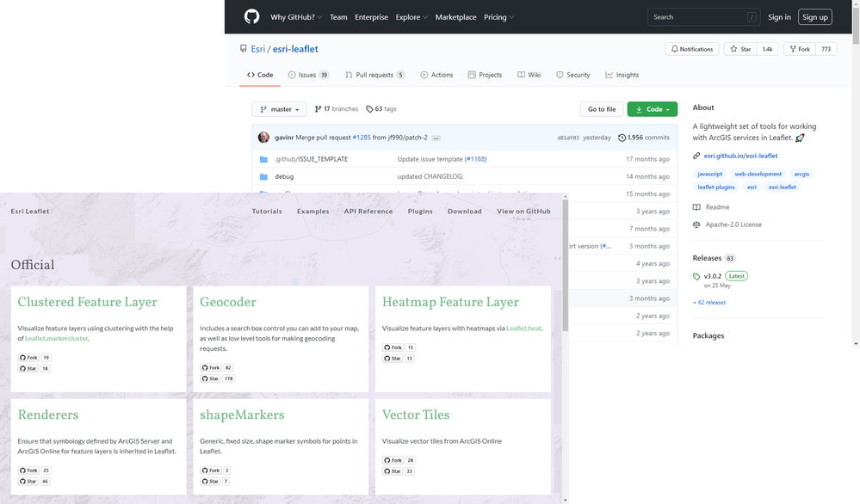Select the arcgis topic tag
The height and width of the screenshot is (504, 860).
click(801, 174)
